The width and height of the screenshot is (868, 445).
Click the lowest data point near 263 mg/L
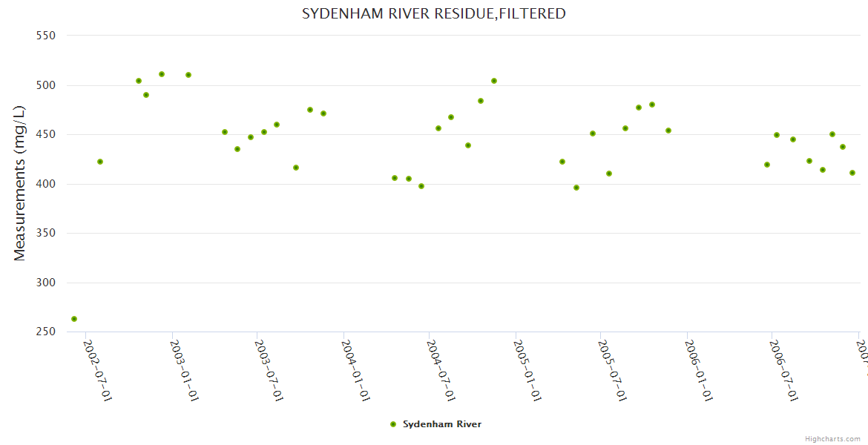pyautogui.click(x=74, y=319)
